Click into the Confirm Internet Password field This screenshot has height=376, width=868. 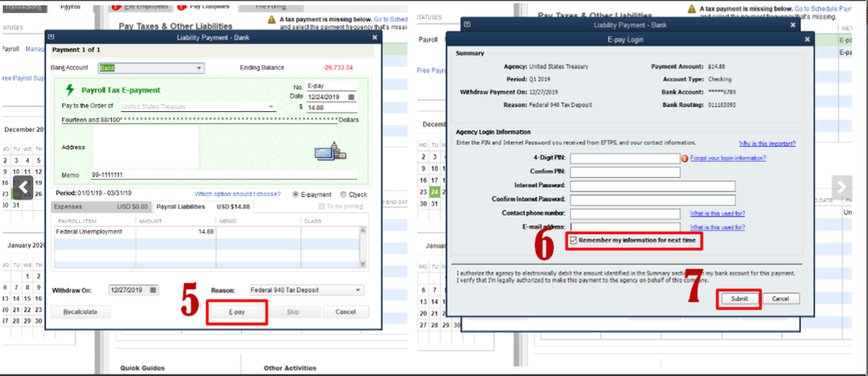coord(653,200)
